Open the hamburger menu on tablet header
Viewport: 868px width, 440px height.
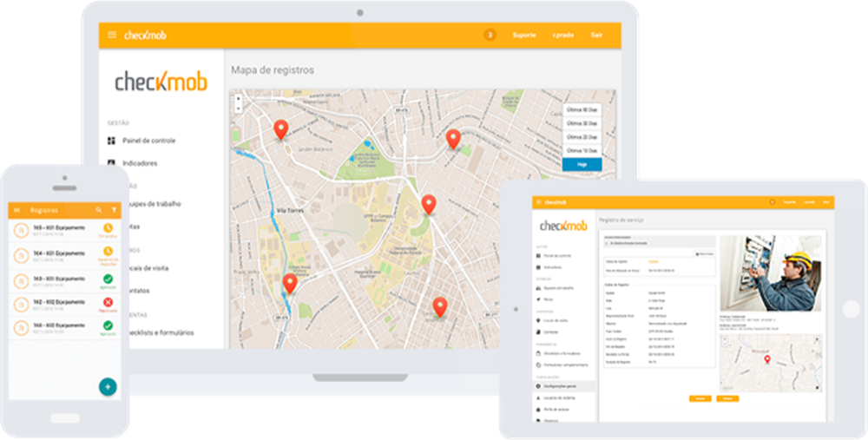(x=539, y=202)
